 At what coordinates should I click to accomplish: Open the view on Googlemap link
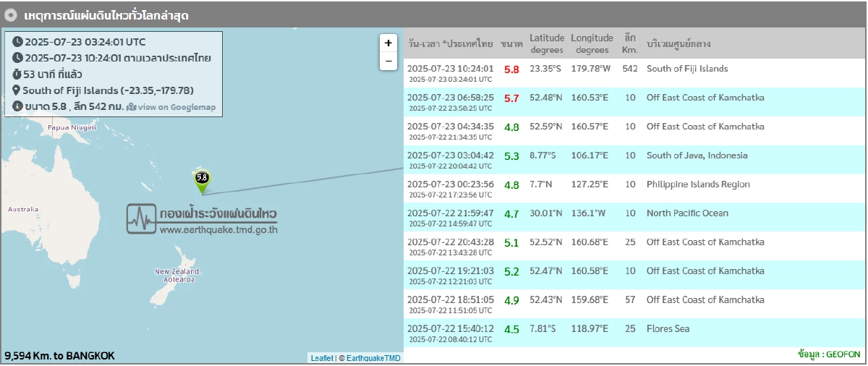point(171,107)
